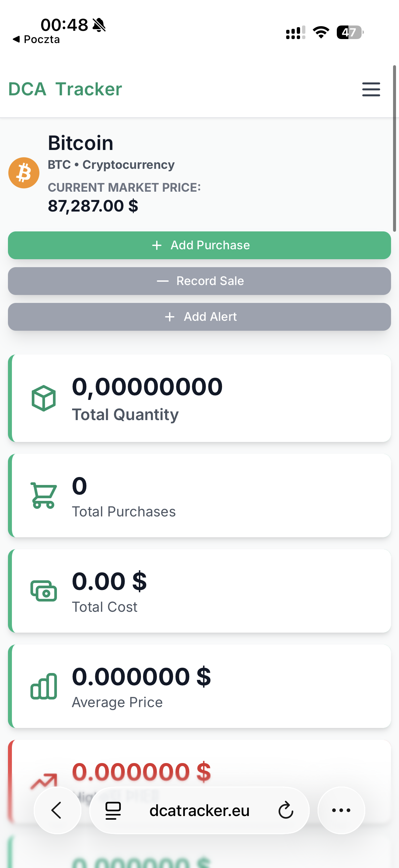399x868 pixels.
Task: Open the Add Alert dialog
Action: tap(199, 317)
